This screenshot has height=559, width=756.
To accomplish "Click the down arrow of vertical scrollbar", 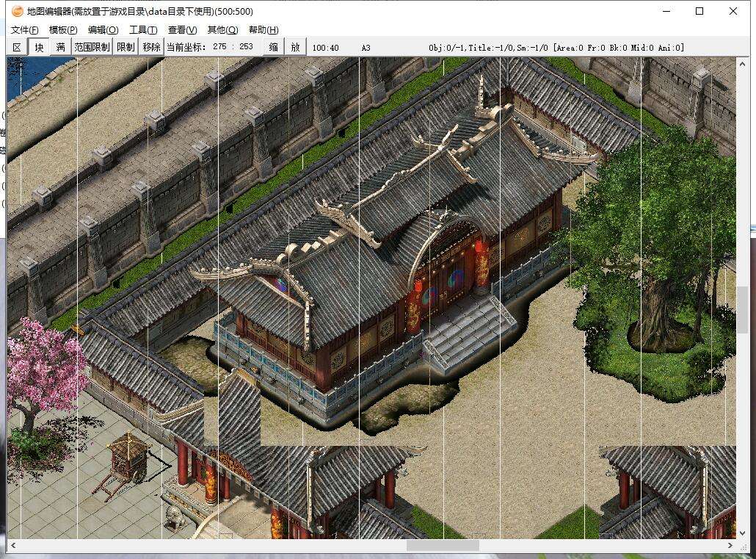I will pos(742,533).
